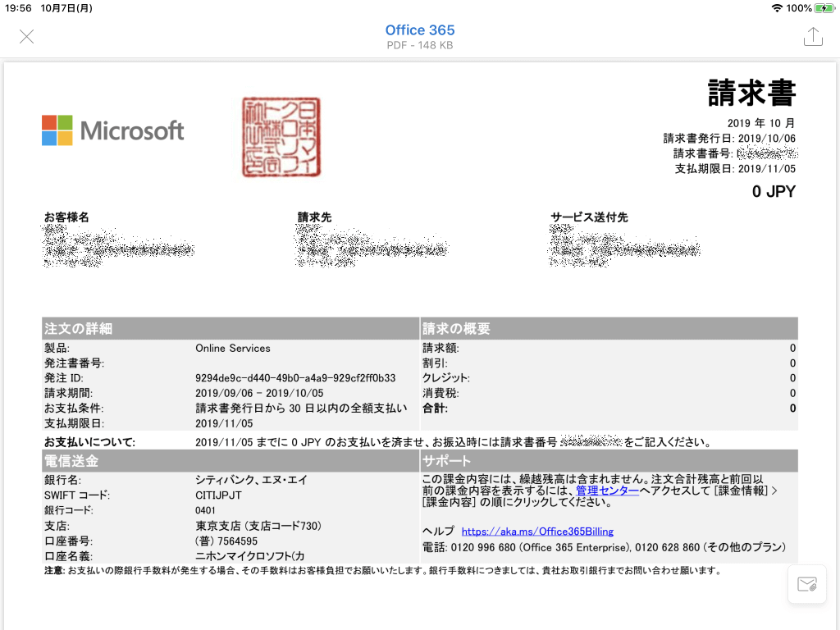840x630 pixels.
Task: Close the PDF preview with X
Action: click(26, 36)
